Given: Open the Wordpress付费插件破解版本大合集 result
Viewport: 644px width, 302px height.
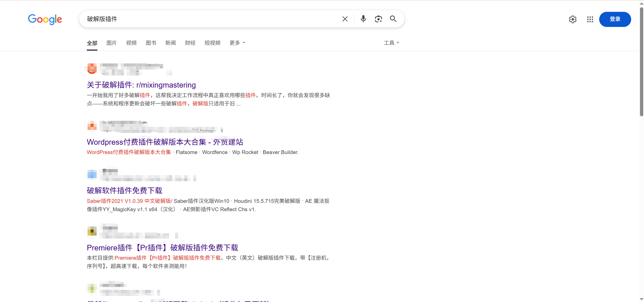Looking at the screenshot, I should click(x=165, y=142).
